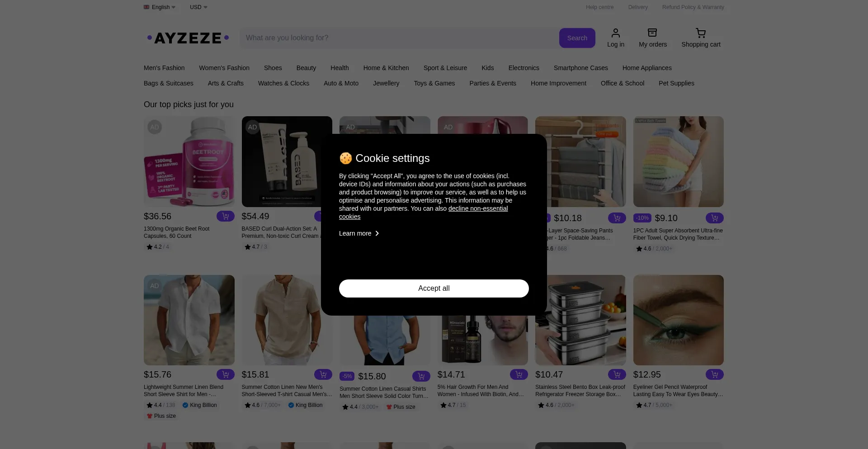Add $15.76 Linen Blend Shirt to cart
Screen dimensions: 868x449
pyautogui.click(x=225, y=374)
